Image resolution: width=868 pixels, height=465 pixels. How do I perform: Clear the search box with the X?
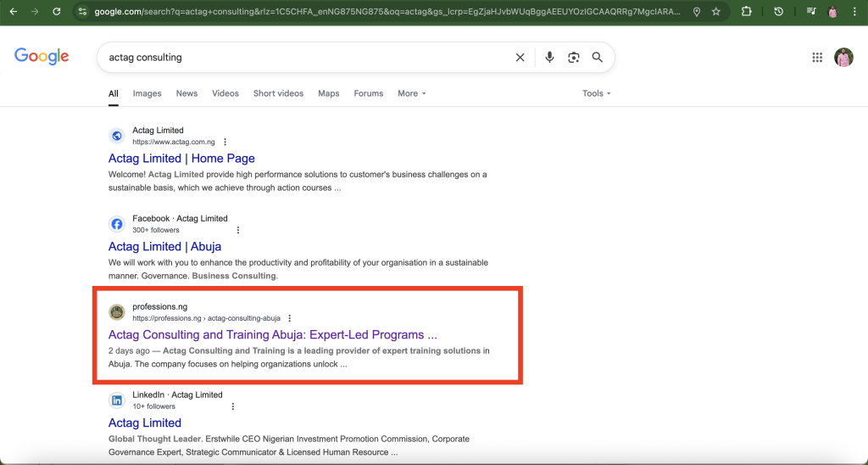pyautogui.click(x=520, y=57)
